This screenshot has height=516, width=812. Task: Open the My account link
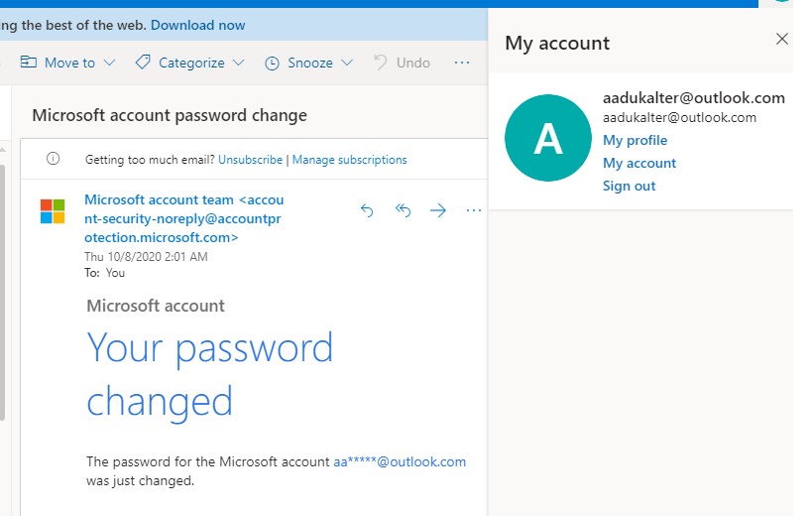(639, 163)
